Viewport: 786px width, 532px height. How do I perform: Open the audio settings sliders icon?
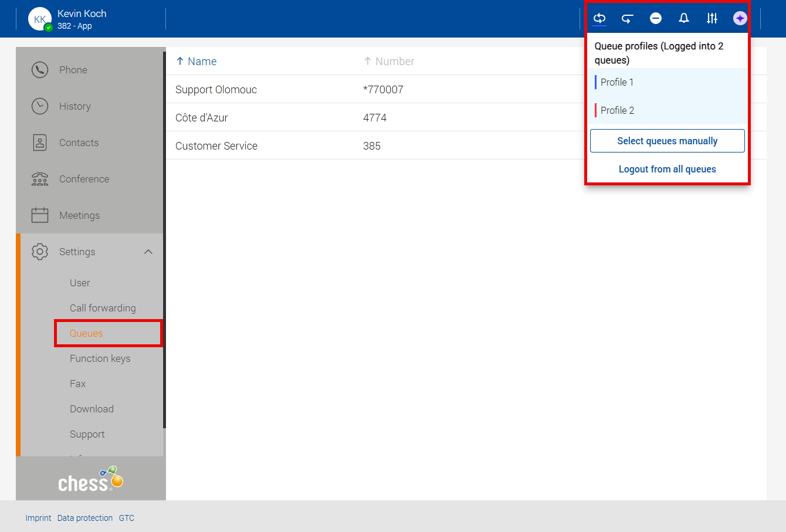pyautogui.click(x=712, y=18)
